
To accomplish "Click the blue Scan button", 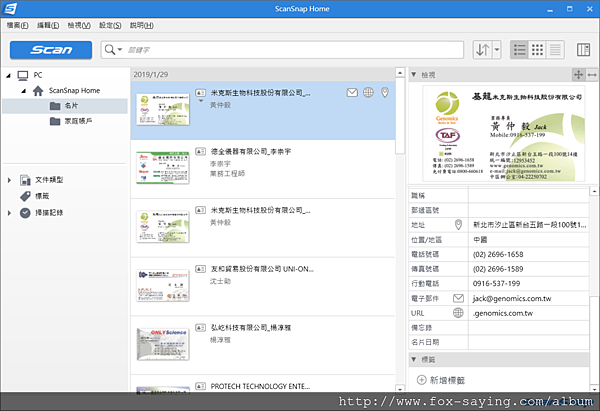I will pos(51,50).
